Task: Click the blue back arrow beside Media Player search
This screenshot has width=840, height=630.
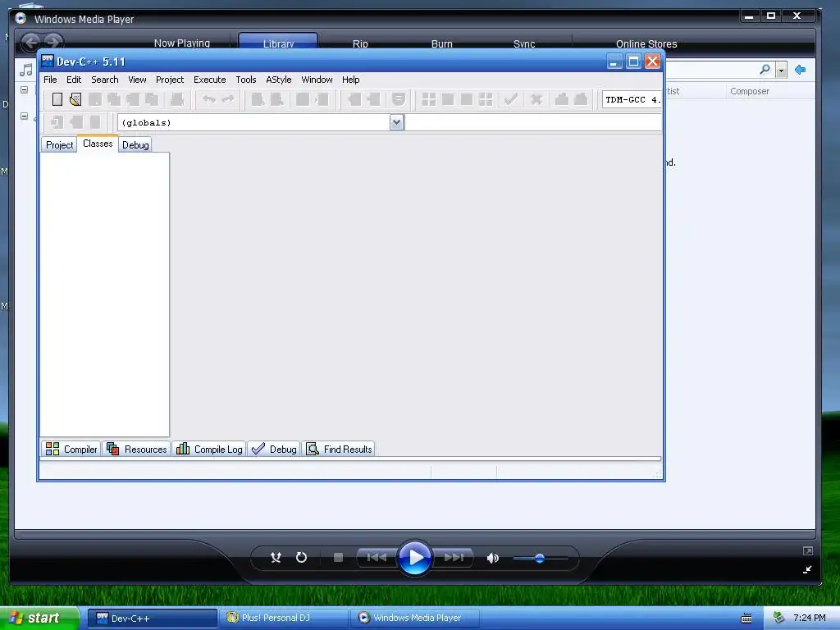Action: tap(801, 70)
